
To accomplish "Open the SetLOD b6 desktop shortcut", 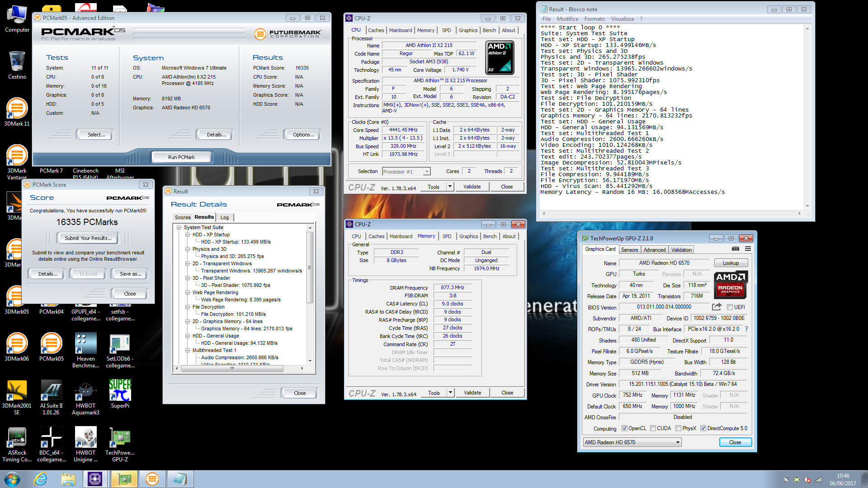I will (120, 350).
